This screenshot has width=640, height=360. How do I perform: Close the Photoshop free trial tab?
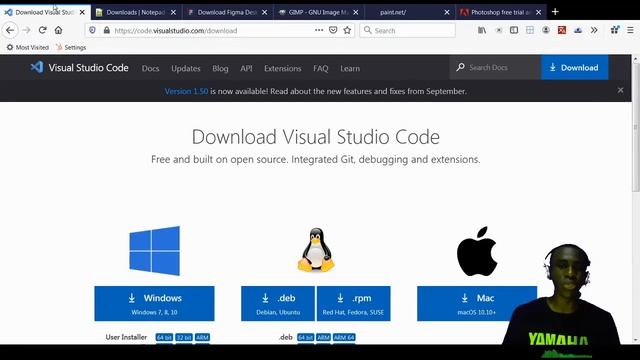coord(538,13)
